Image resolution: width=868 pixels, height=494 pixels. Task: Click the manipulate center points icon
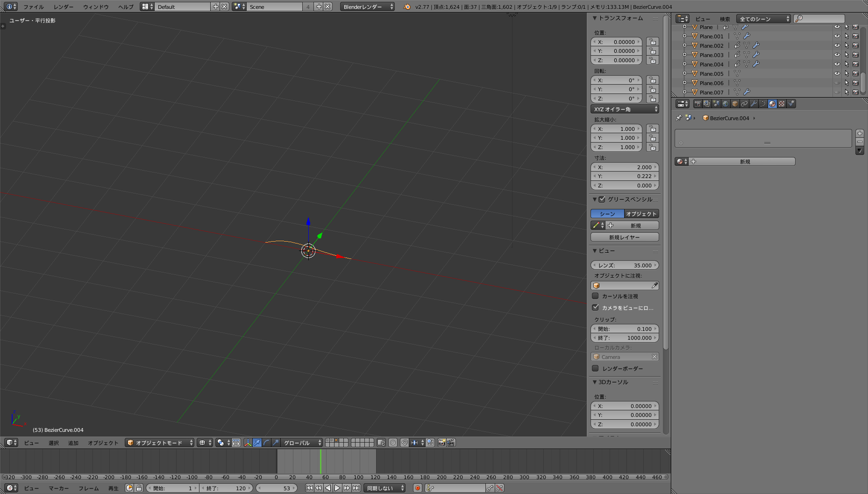tap(236, 443)
